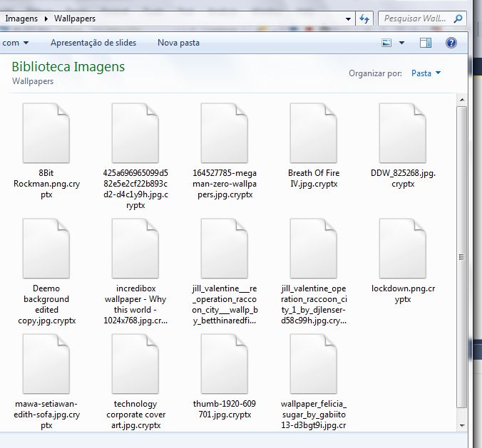The image size is (482, 448).
Task: Select the 425a696965099d5 jpg.cryptx file icon
Action: [135, 133]
